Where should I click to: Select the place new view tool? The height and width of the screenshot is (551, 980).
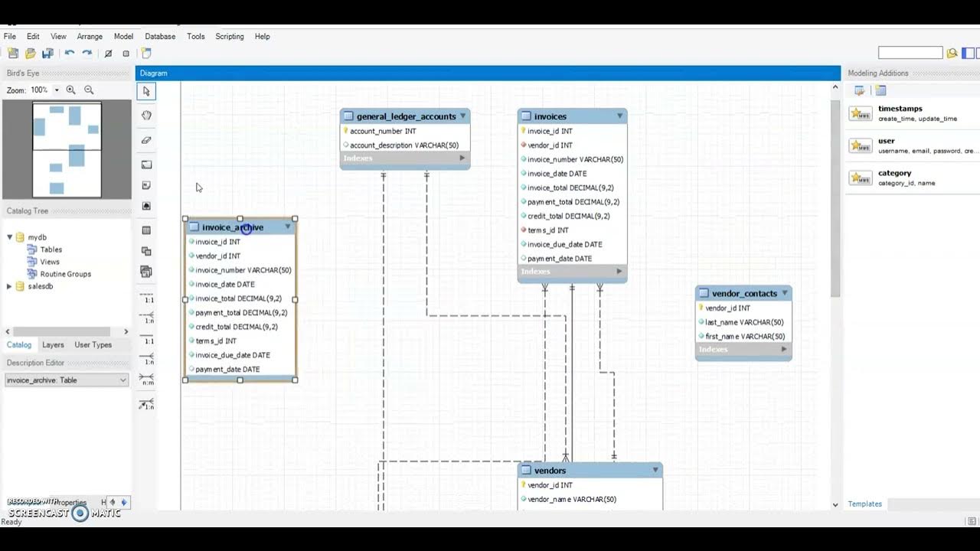point(146,251)
